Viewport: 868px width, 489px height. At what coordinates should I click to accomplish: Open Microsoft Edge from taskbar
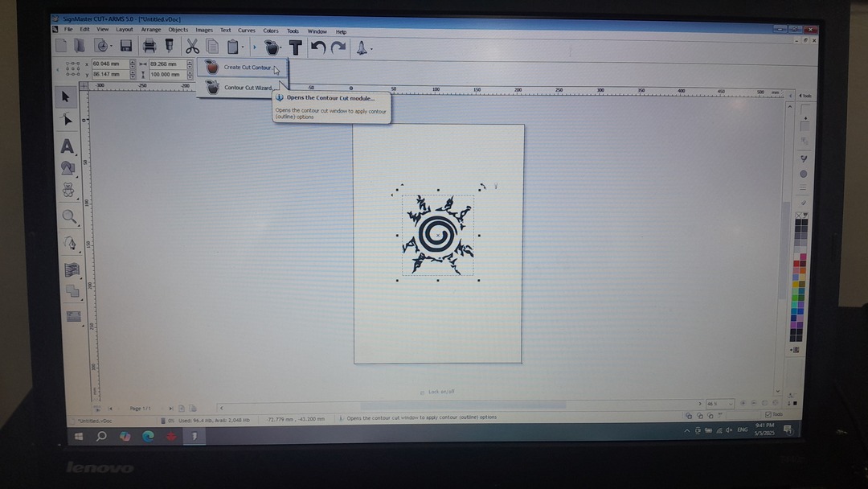pyautogui.click(x=148, y=437)
